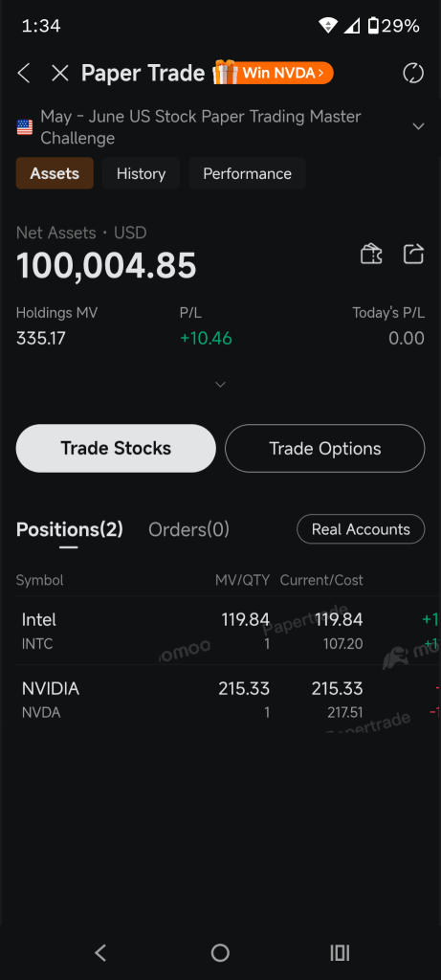441x980 pixels.
Task: Tap the Android home navigation button
Action: 220,952
